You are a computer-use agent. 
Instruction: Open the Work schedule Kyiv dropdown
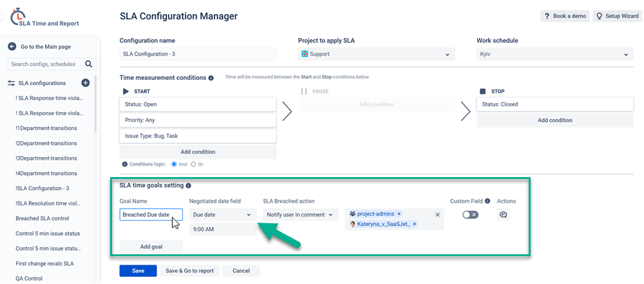coord(555,54)
